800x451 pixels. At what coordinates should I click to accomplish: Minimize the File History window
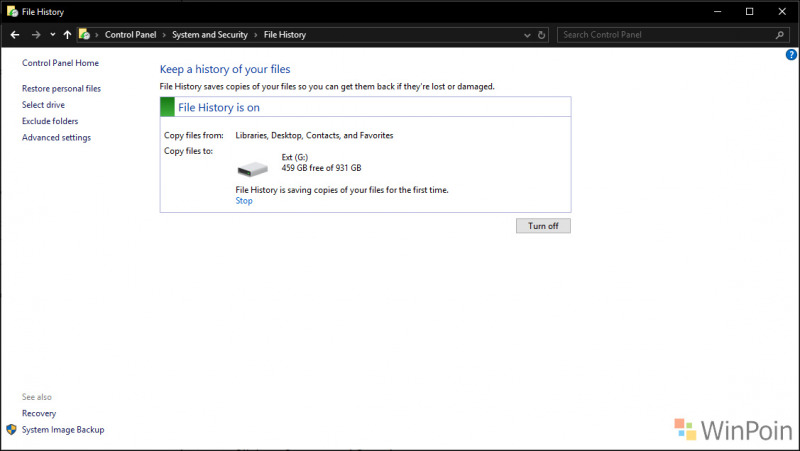[717, 11]
